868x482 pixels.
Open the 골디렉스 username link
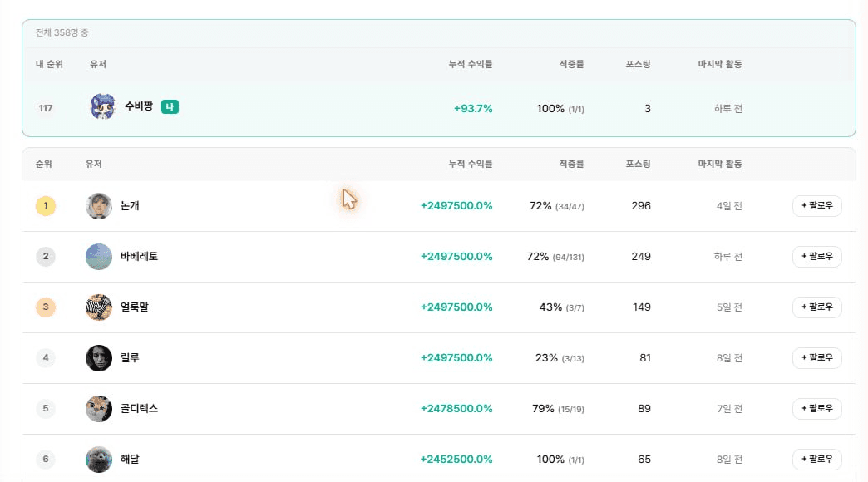tap(140, 408)
